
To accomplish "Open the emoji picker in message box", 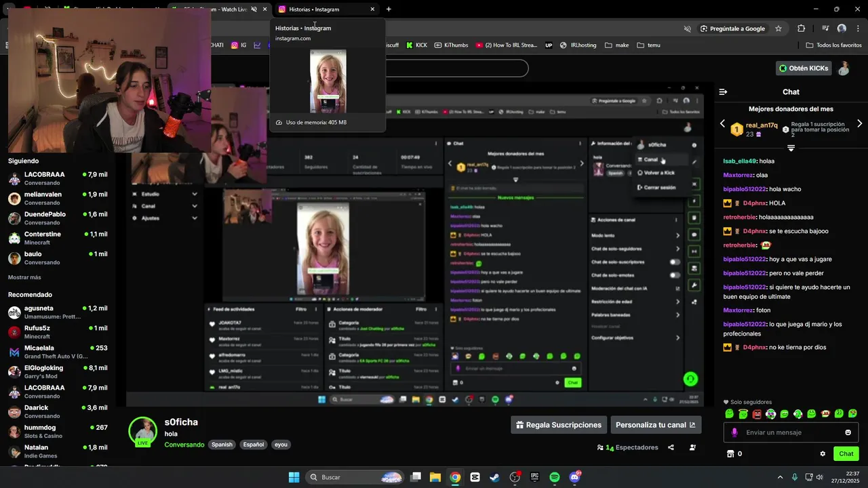I will (x=848, y=432).
